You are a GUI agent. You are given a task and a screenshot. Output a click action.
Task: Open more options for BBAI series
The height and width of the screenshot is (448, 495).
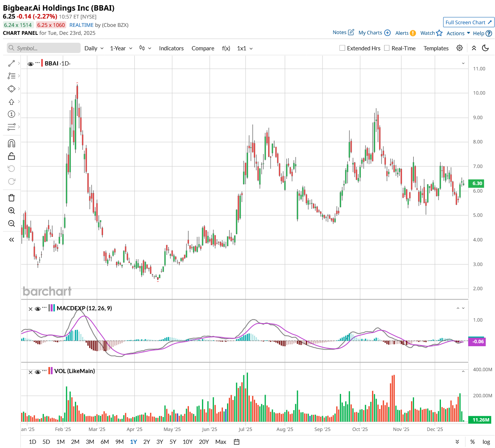37,62
